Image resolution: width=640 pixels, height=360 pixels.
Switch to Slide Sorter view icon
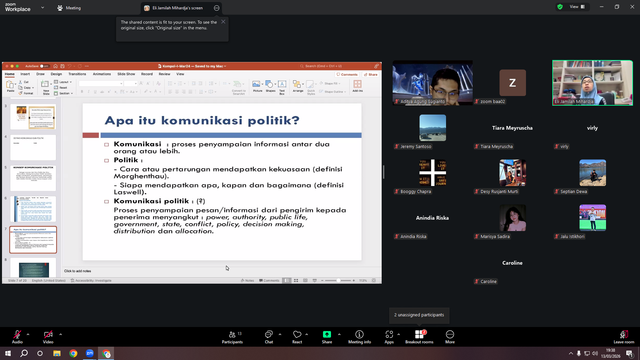(x=296, y=280)
